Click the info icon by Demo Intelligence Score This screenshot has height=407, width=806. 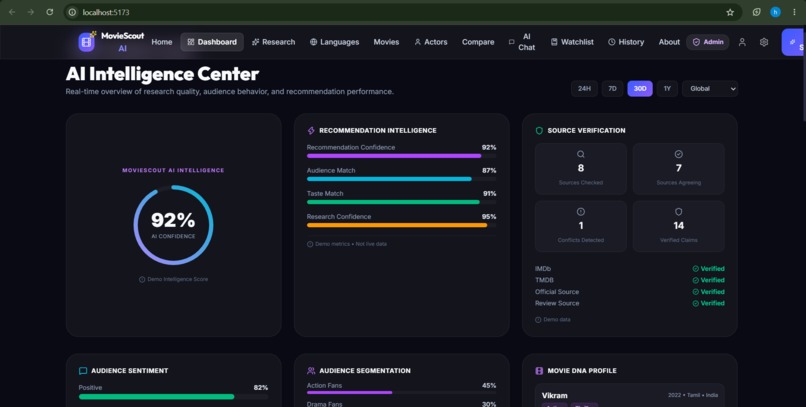[x=142, y=280]
